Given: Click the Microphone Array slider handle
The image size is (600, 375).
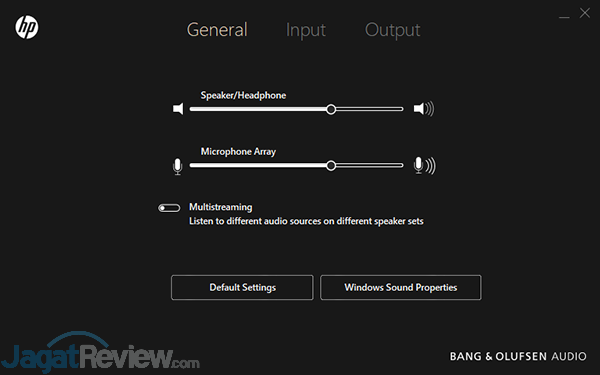Looking at the screenshot, I should click(x=331, y=166).
